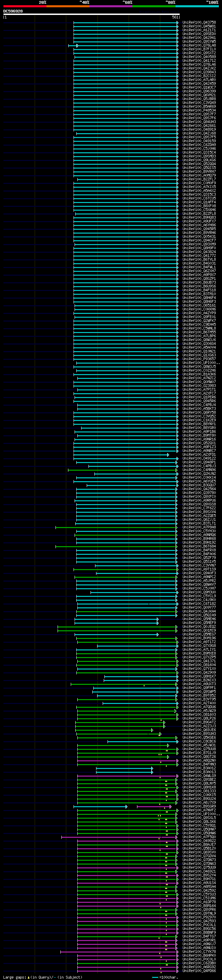Click hit label UniRef100_Q76LA8
Viewport: 222px width, 980px height.
point(199,45)
